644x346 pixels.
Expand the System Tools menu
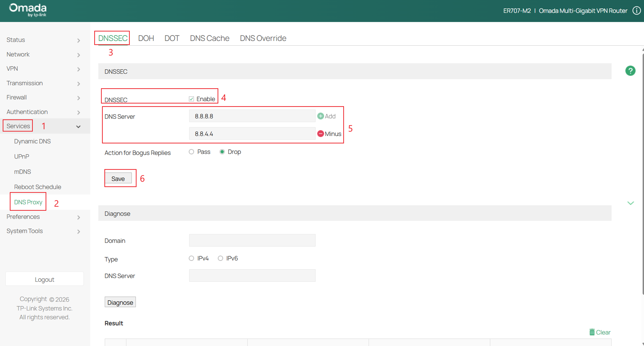point(45,231)
